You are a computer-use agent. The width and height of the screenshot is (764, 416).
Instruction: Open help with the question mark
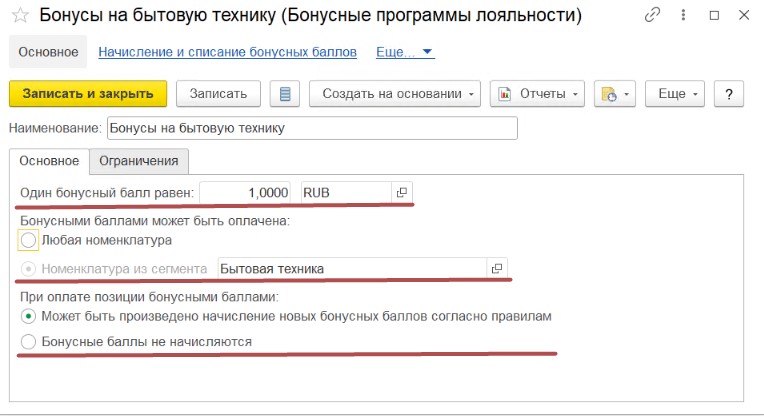pyautogui.click(x=728, y=94)
